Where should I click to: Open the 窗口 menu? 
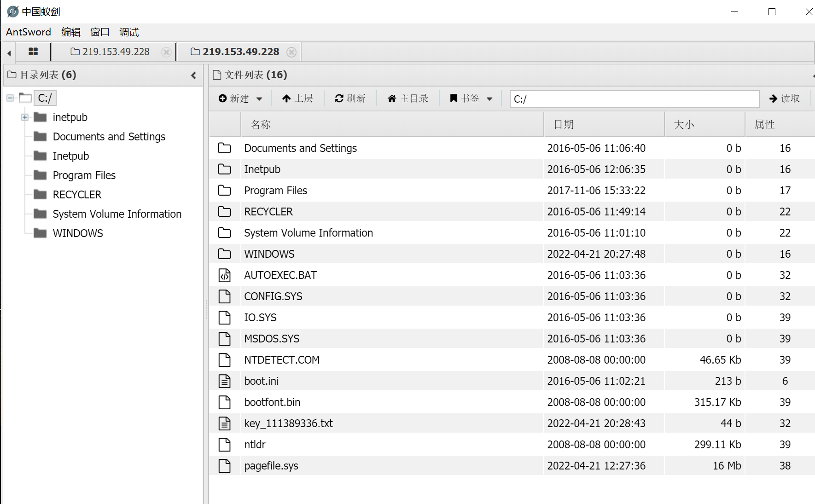coord(100,32)
